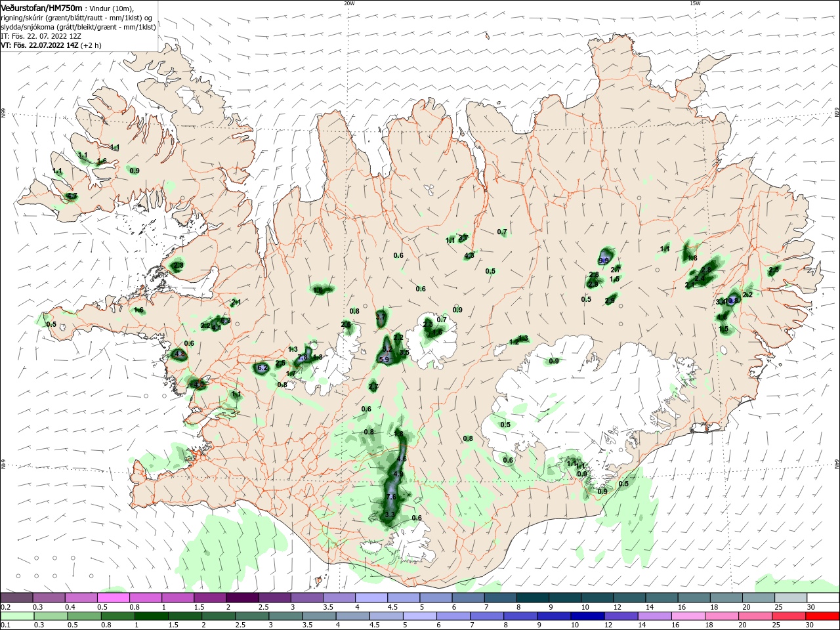
Task: Click the 4.8 precipitation value on the west coast
Action: point(180,354)
